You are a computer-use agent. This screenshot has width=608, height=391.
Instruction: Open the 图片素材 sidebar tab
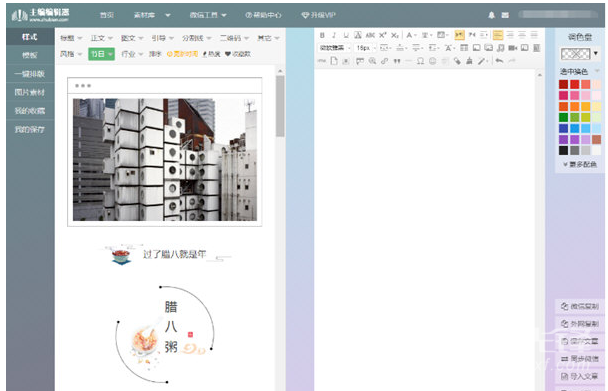(x=30, y=92)
